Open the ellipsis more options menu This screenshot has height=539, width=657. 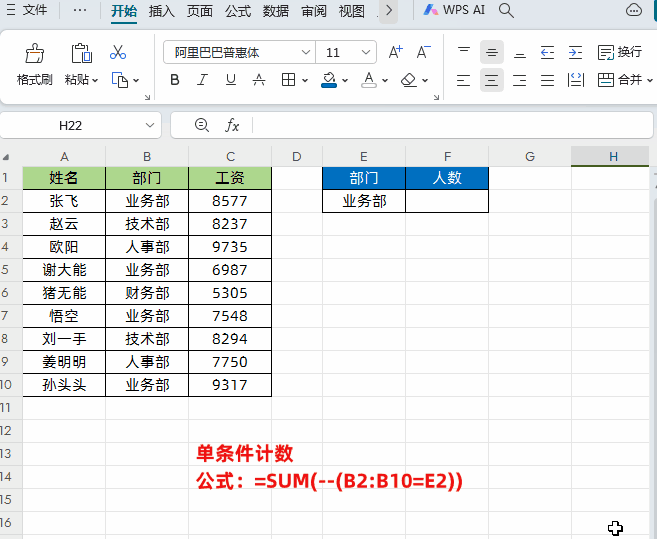(x=80, y=10)
